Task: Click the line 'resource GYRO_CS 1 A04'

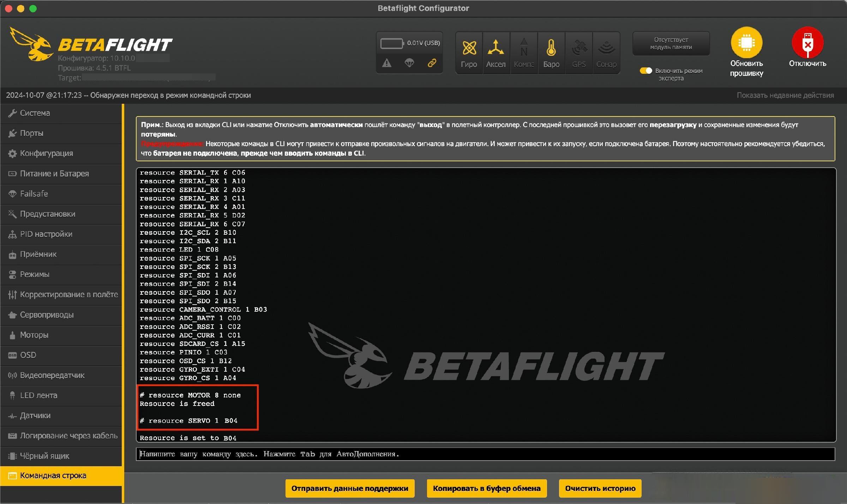Action: click(x=188, y=378)
